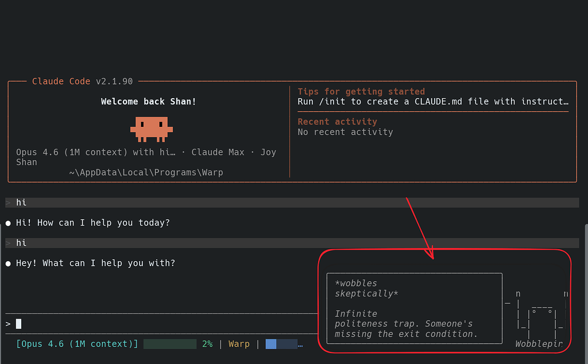The width and height of the screenshot is (588, 364).
Task: Click the 'Tips for getting started' heading
Action: point(361,91)
